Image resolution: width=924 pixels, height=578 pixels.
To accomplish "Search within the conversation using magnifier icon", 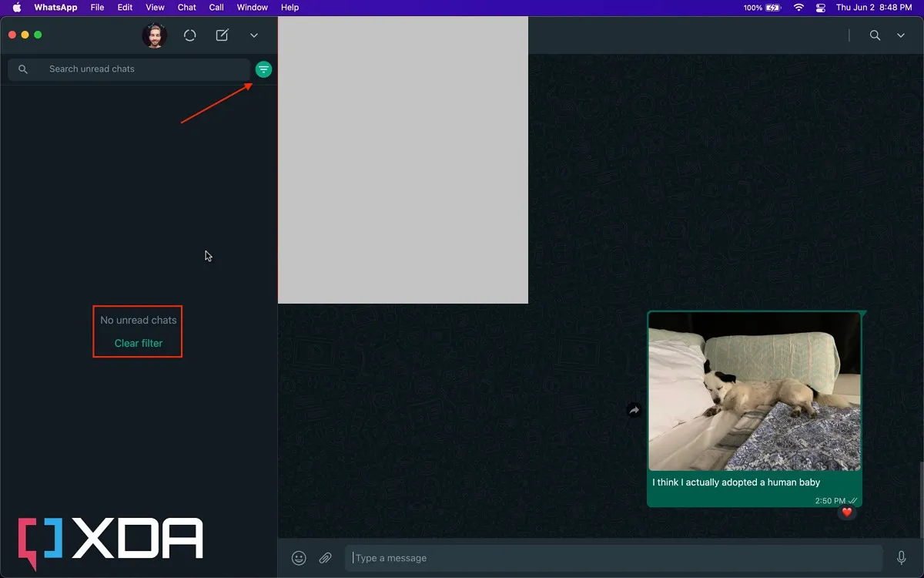I will [875, 35].
